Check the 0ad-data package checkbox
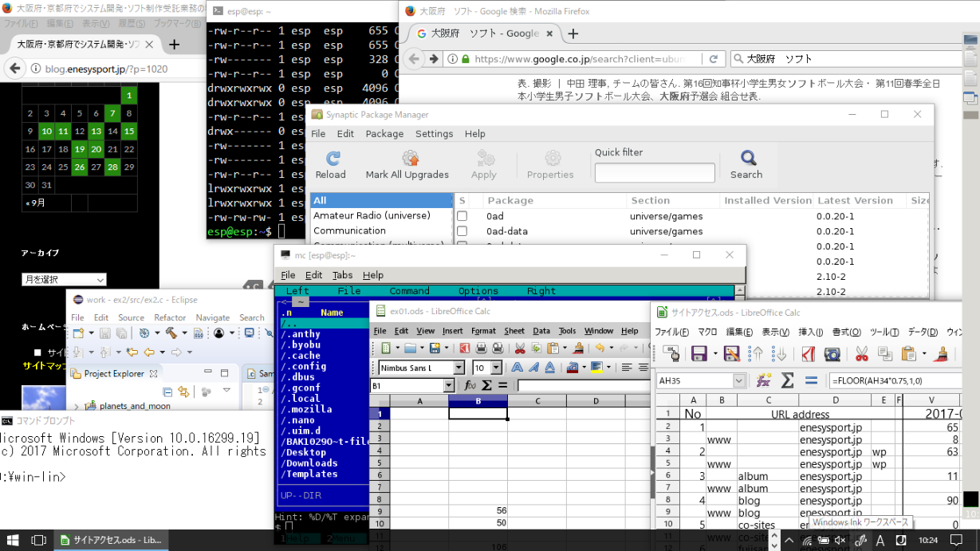The height and width of the screenshot is (551, 980). click(x=460, y=230)
